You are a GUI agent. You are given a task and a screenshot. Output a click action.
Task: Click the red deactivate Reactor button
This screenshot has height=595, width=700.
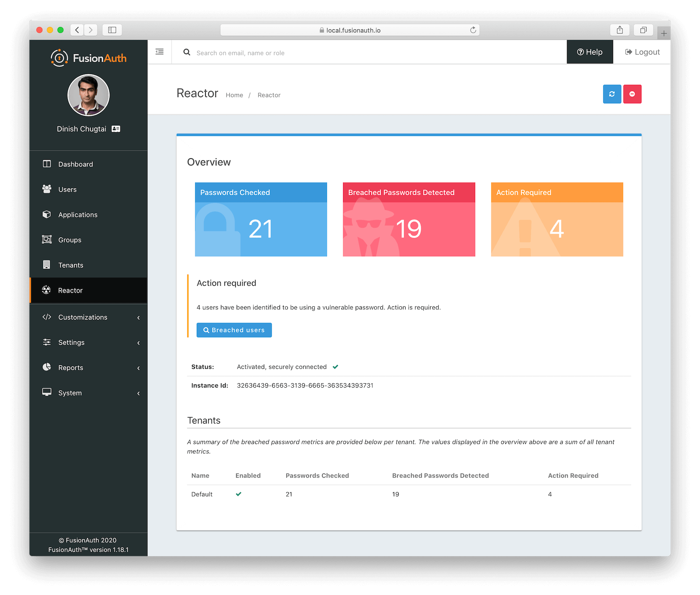pos(632,94)
